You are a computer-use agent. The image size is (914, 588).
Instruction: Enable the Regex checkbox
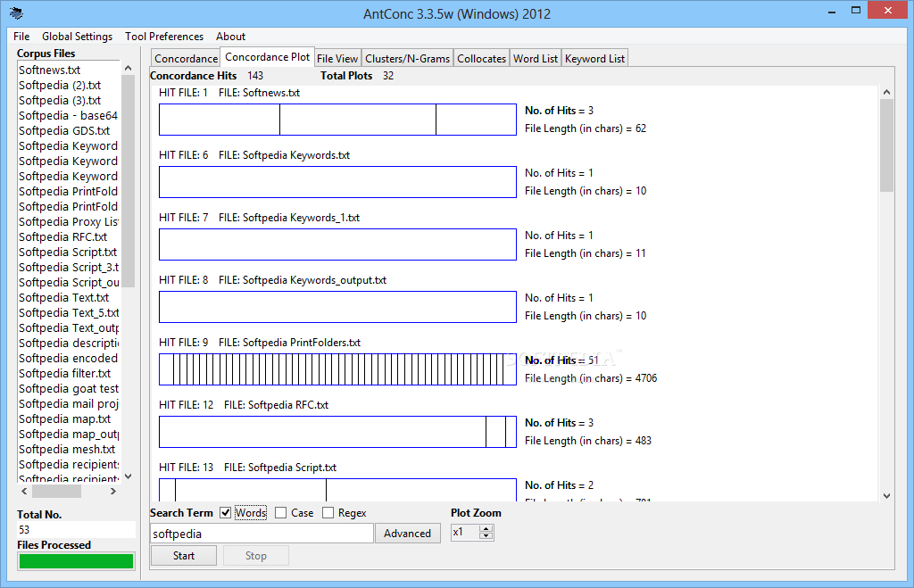click(x=328, y=513)
